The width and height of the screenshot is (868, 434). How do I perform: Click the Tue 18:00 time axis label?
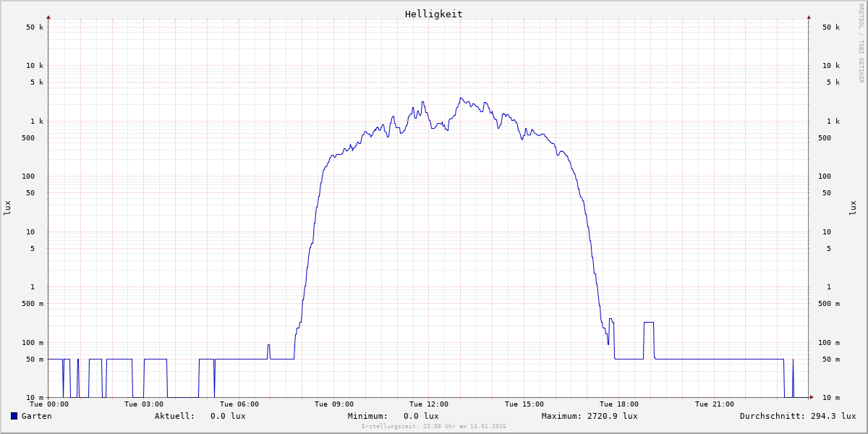pyautogui.click(x=618, y=404)
